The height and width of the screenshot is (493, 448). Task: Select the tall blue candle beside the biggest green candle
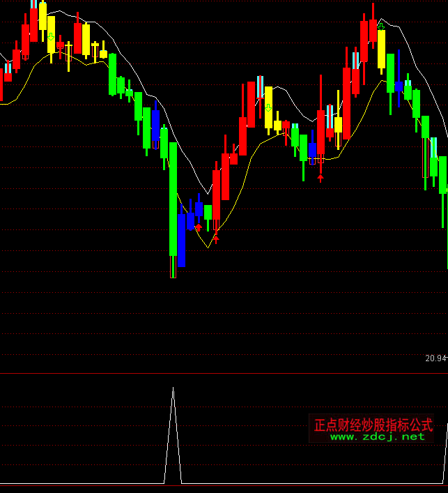[x=182, y=240]
